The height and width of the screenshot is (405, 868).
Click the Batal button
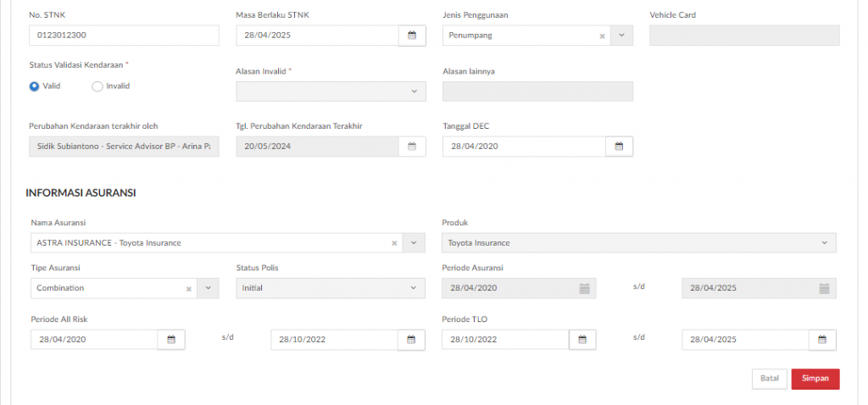pyautogui.click(x=770, y=379)
